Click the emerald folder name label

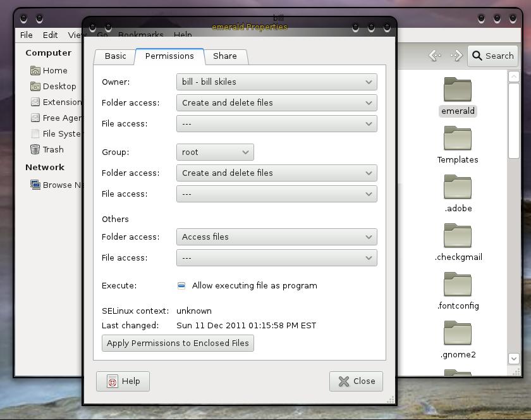[458, 111]
